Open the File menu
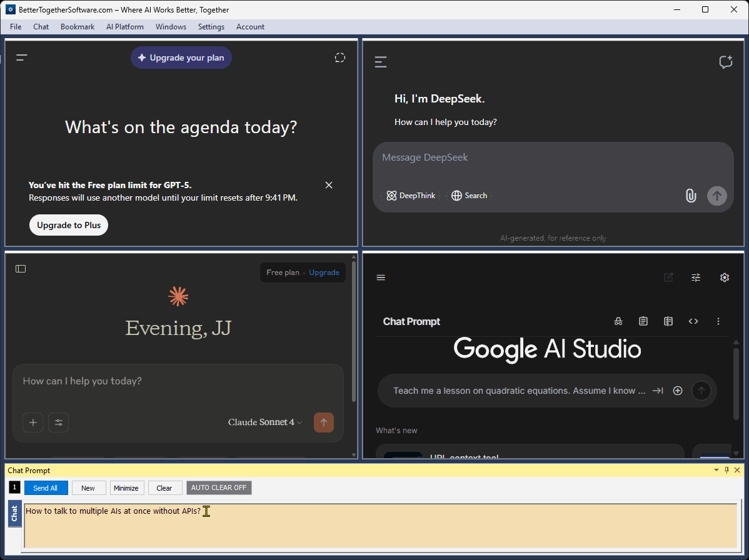 [x=16, y=27]
